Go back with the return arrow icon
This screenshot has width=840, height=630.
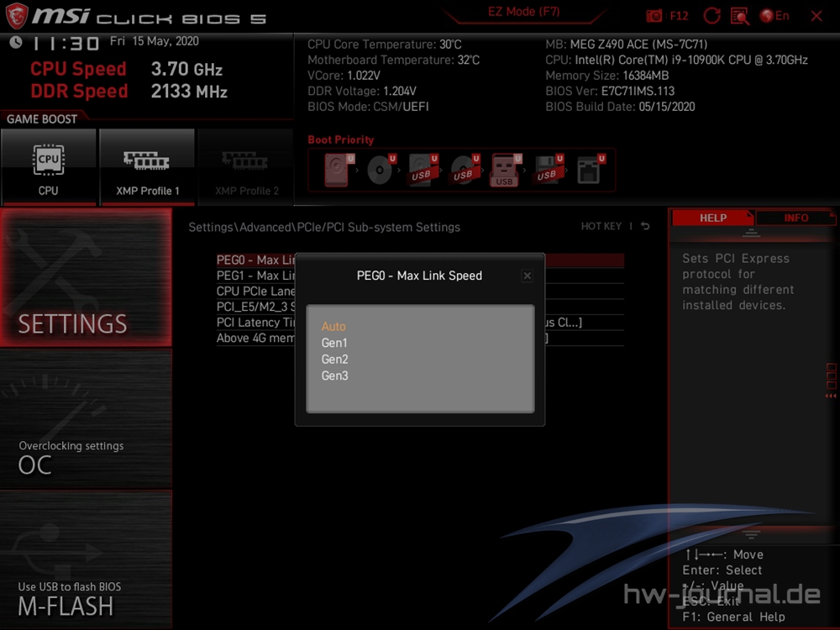[x=645, y=226]
